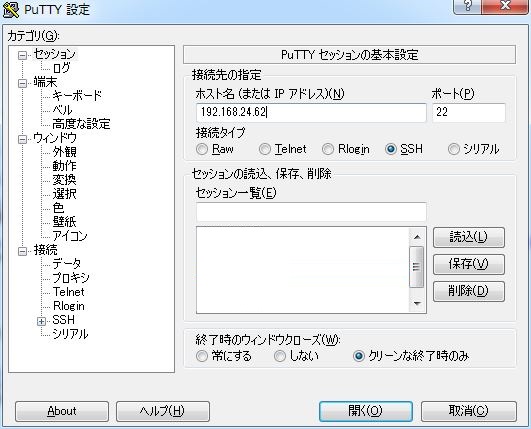Collapse the ウィンドウ category node

(22, 139)
